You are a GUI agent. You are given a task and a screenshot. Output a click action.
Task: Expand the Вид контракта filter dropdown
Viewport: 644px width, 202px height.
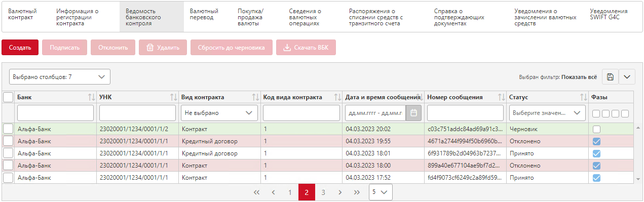point(219,113)
